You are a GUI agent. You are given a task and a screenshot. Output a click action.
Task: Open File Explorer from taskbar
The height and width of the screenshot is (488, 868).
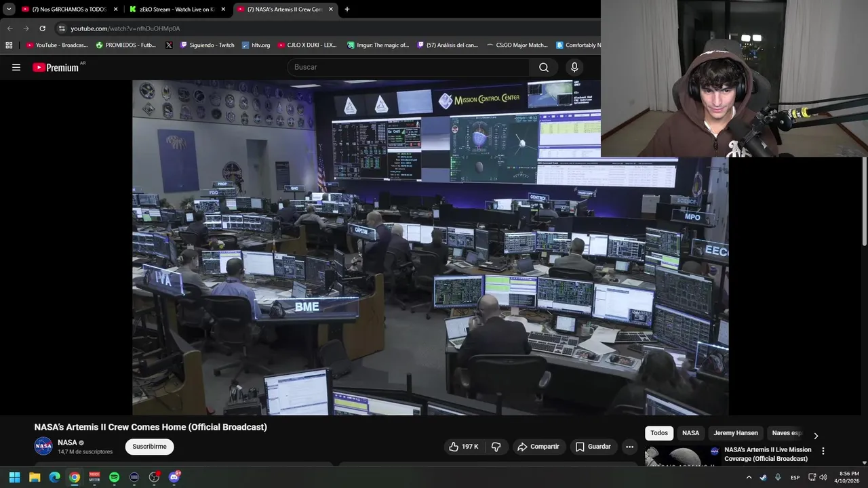click(x=35, y=477)
